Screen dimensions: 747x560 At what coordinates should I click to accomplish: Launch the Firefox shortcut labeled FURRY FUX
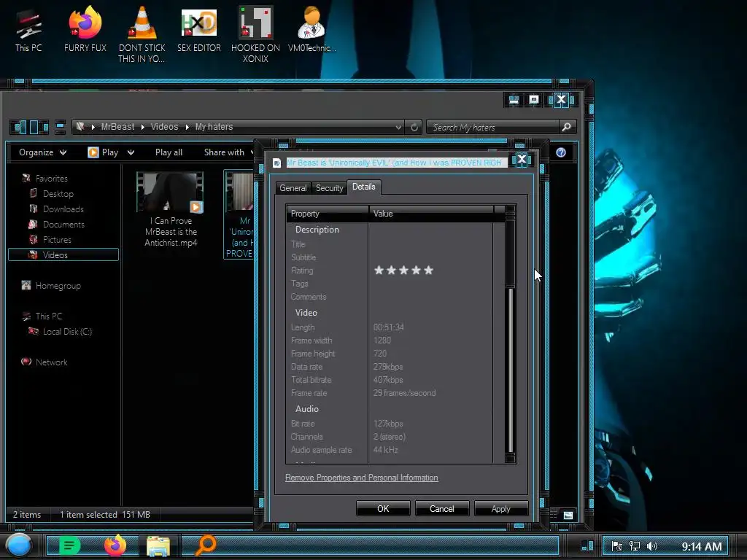[85, 29]
